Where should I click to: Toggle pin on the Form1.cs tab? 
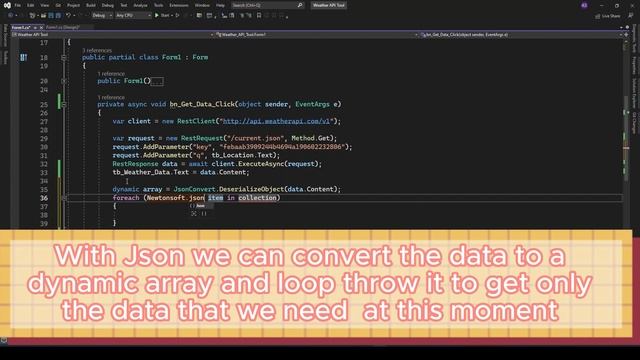pyautogui.click(x=35, y=27)
